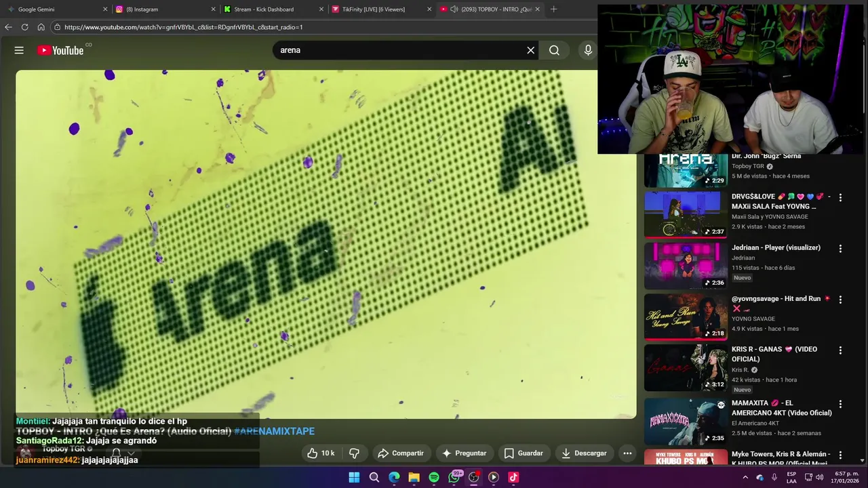Open options menu for Hit and Run video
Viewport: 868px width, 488px height.
click(x=840, y=300)
